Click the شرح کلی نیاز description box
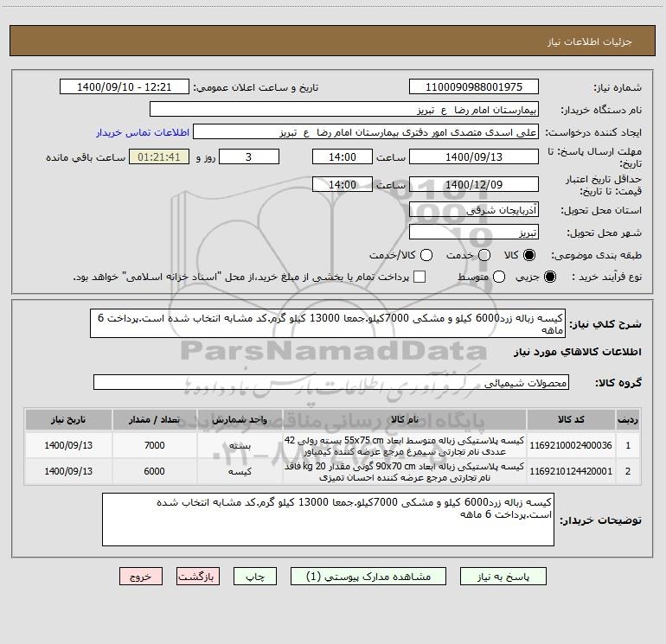This screenshot has width=666, height=644. (x=328, y=323)
